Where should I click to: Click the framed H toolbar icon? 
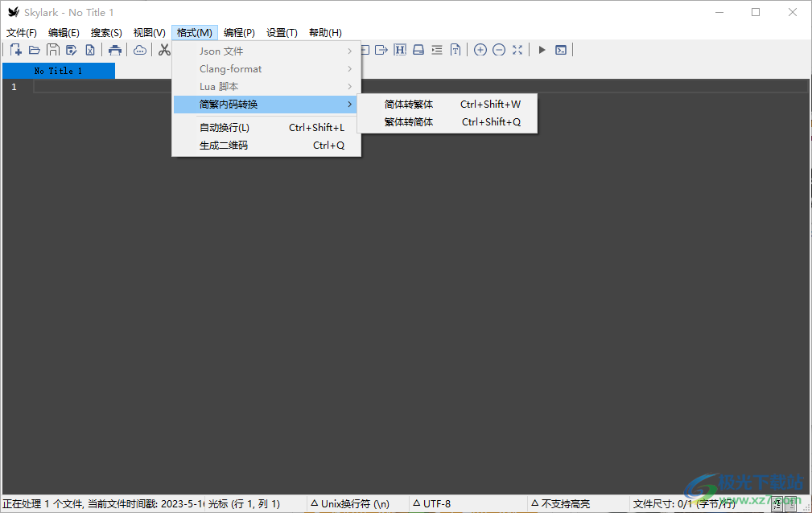tap(400, 50)
